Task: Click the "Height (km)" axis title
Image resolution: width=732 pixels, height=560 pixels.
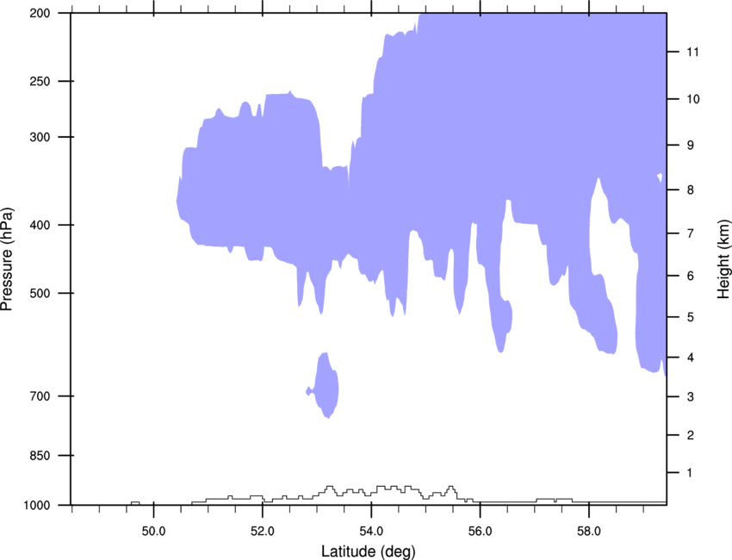Action: [x=723, y=258]
